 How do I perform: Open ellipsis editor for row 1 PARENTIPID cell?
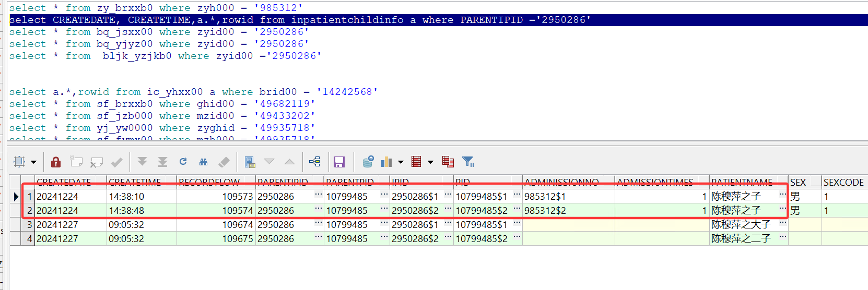pyautogui.click(x=318, y=196)
